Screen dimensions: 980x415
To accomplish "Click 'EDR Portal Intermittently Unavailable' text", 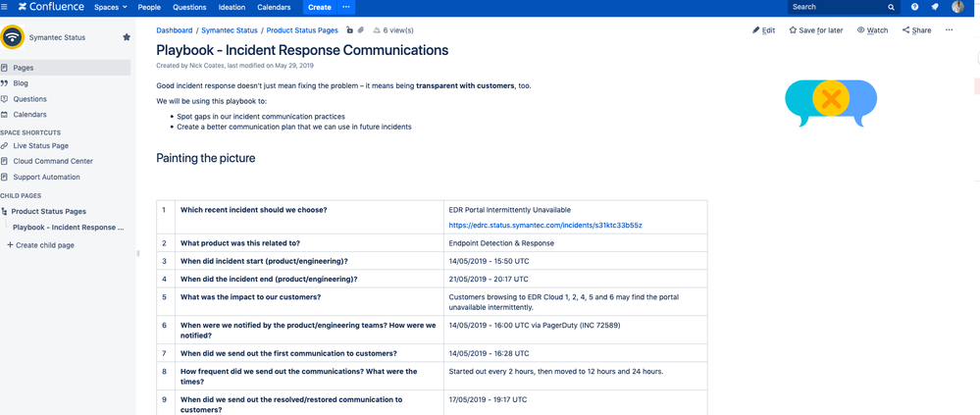I will pos(509,210).
